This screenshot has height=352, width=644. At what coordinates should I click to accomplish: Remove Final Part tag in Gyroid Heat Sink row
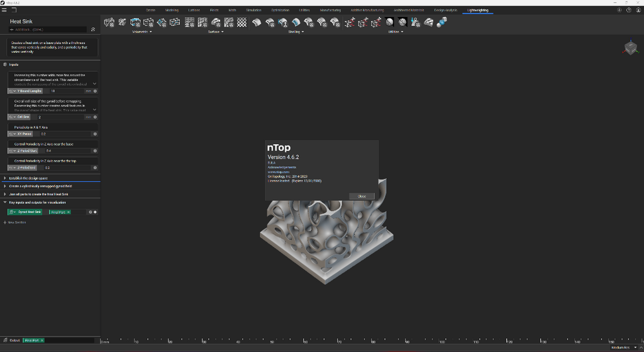pyautogui.click(x=69, y=212)
